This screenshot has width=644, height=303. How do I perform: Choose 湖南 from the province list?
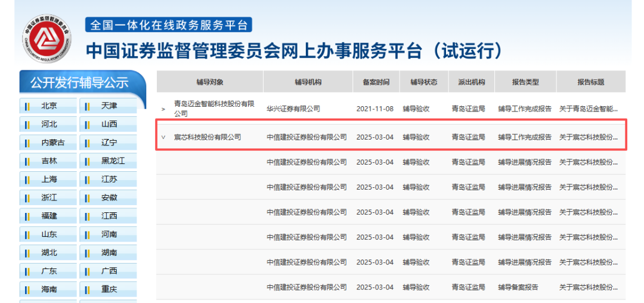click(108, 252)
